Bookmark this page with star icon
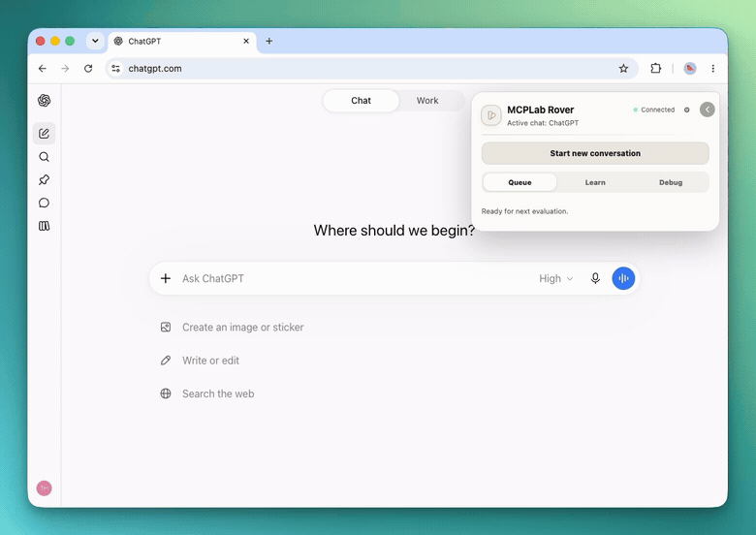756x535 pixels. coord(623,69)
